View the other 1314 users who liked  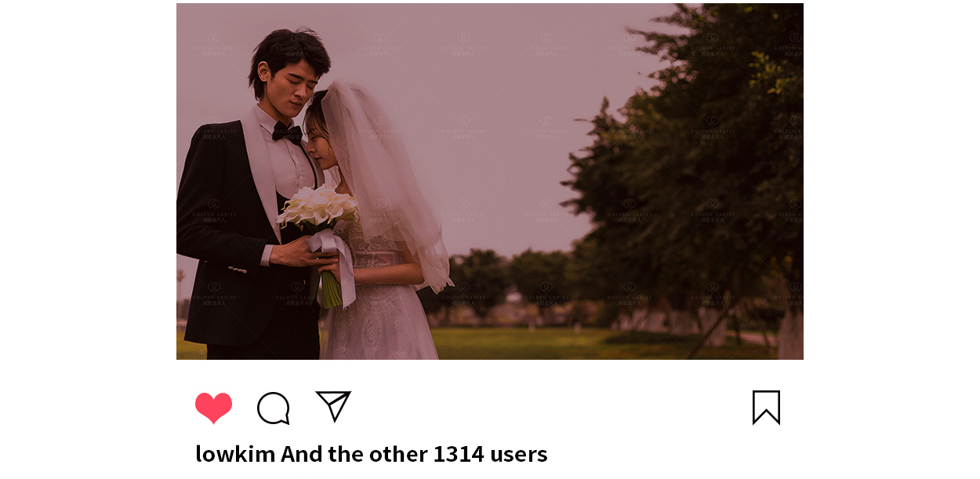pyautogui.click(x=414, y=454)
